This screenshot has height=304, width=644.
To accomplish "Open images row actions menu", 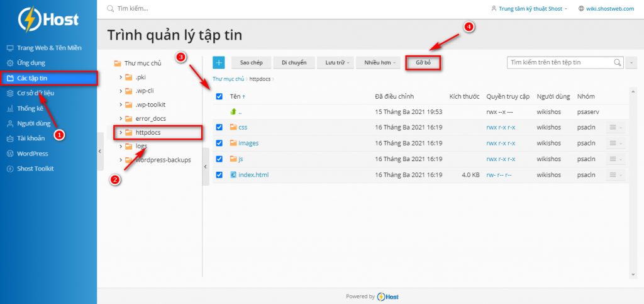I will [616, 143].
